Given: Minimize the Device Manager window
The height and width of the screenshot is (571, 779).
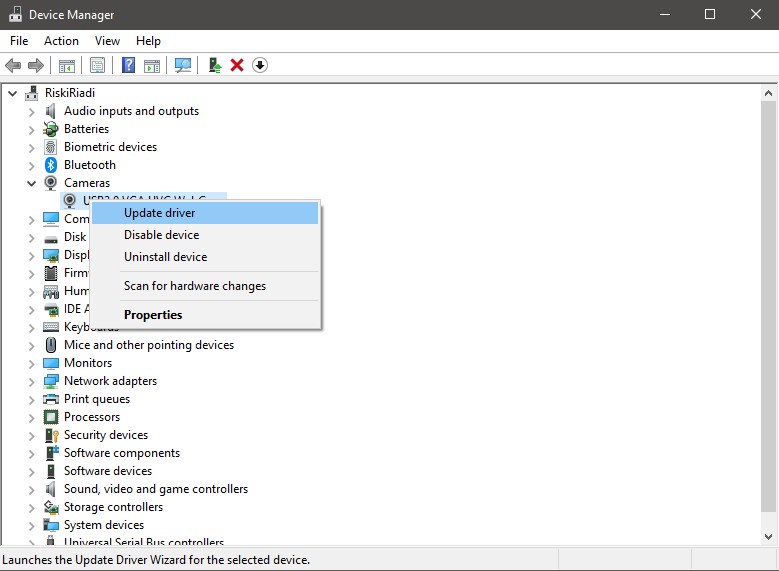Looking at the screenshot, I should (x=665, y=14).
